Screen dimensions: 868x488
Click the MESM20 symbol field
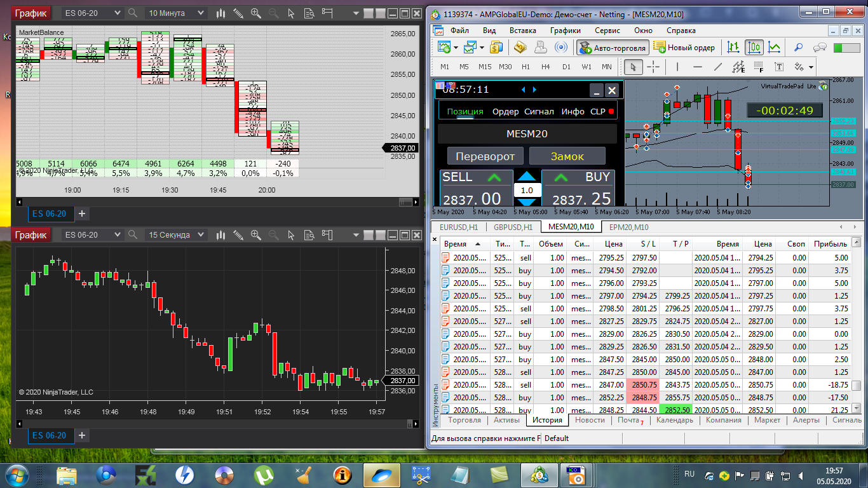527,134
